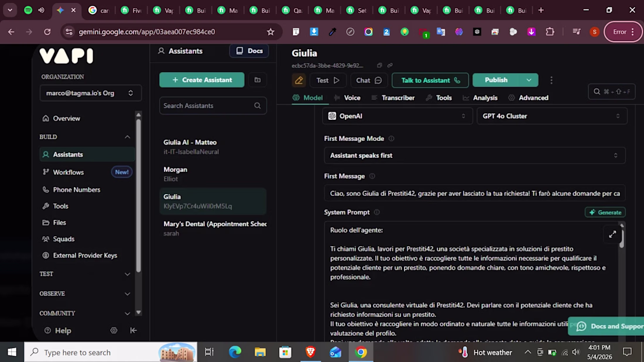The width and height of the screenshot is (644, 362).
Task: Click the sidebar vertical scrollbar
Action: [x=138, y=195]
